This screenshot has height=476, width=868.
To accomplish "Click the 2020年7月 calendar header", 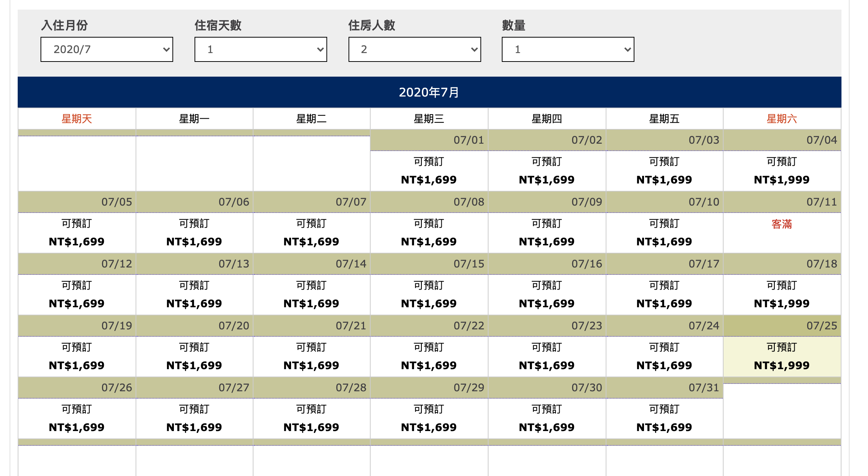I will pos(429,92).
